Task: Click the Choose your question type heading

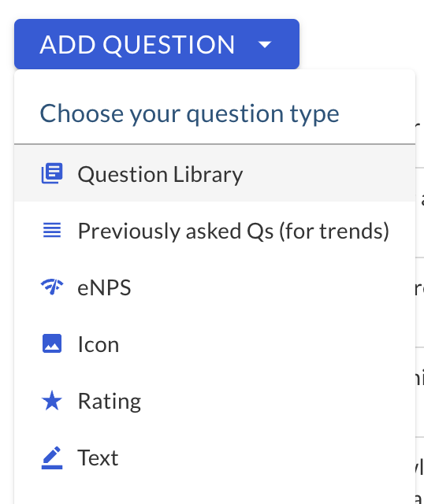Action: point(189,113)
